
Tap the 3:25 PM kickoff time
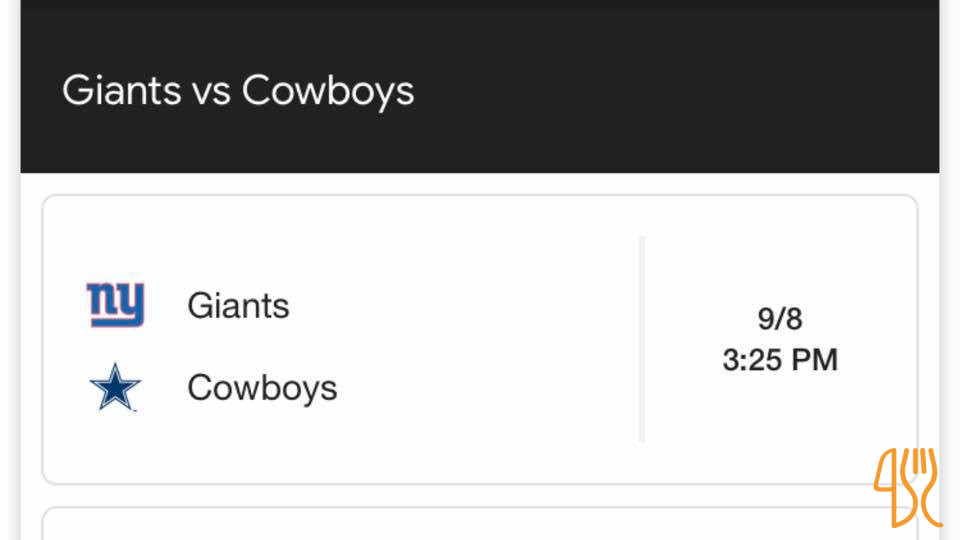click(780, 360)
